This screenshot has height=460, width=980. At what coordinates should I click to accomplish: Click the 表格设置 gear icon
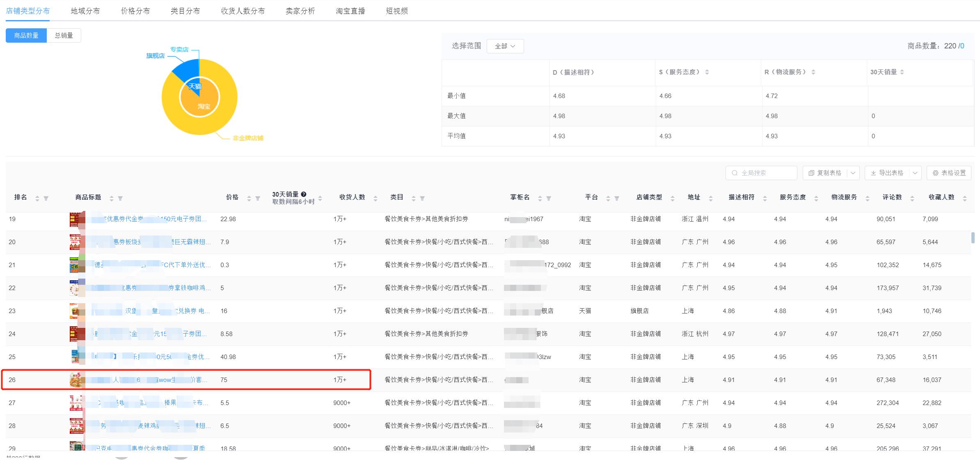pos(935,173)
